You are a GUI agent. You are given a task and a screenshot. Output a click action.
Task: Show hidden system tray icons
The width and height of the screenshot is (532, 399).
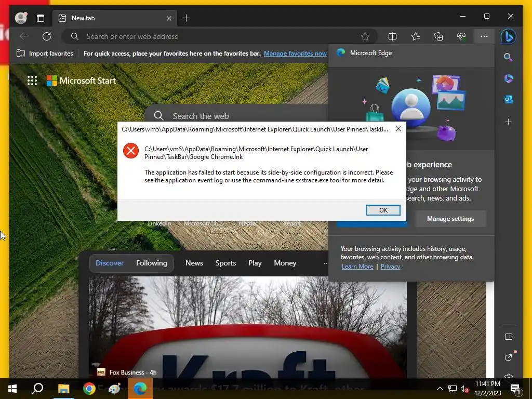pos(440,389)
